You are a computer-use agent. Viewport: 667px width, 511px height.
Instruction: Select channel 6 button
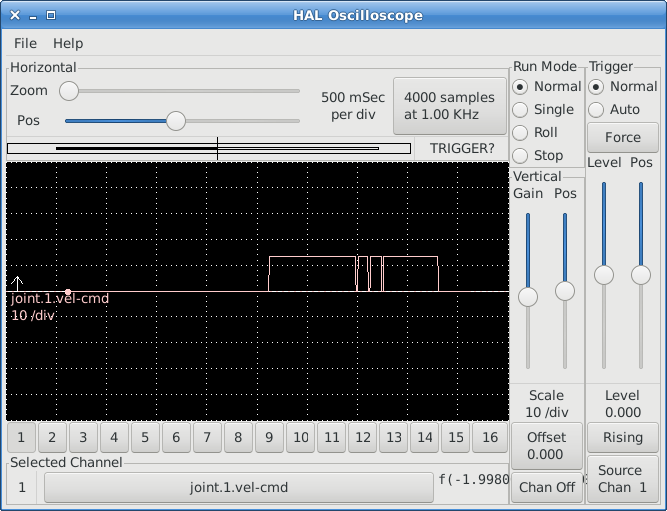[x=177, y=437]
